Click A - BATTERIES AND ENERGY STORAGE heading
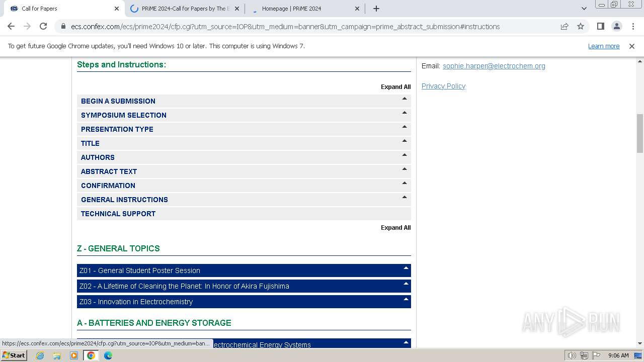This screenshot has width=644, height=362. (x=154, y=323)
